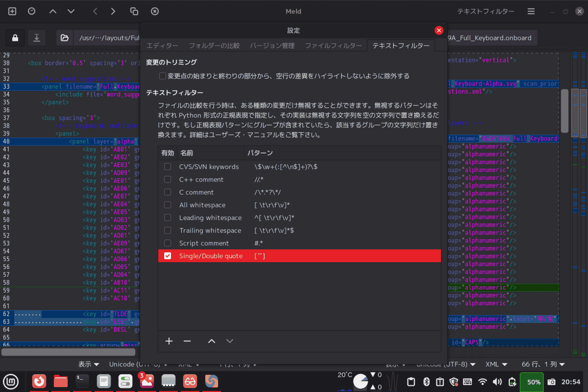The width and height of the screenshot is (588, 392).
Task: Close the 設定 dialog
Action: click(x=439, y=30)
